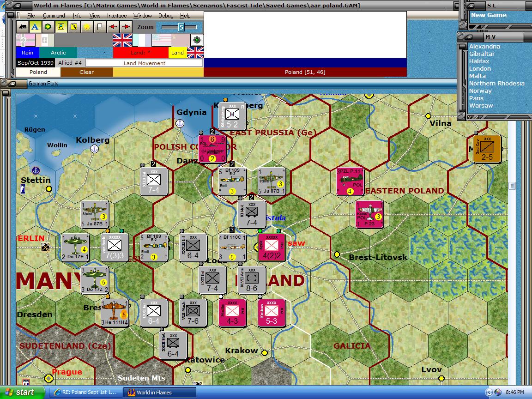Click the brown Clear terrain label
532x399 pixels.
(x=86, y=72)
